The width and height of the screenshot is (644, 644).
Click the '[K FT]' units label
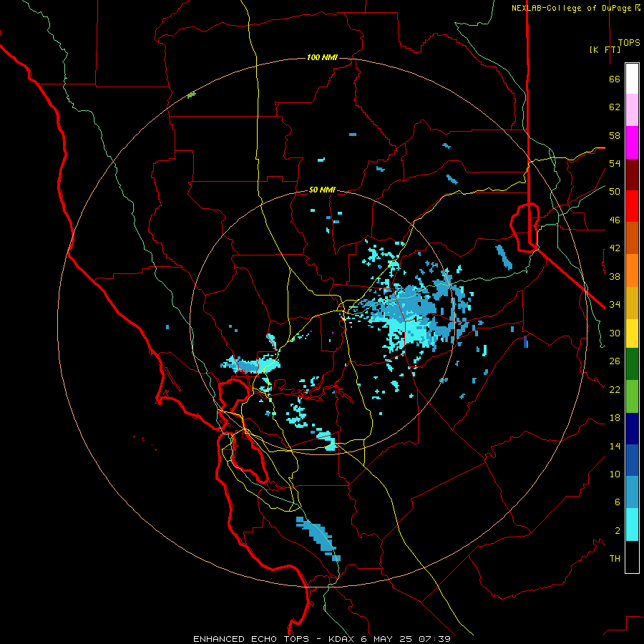605,49
